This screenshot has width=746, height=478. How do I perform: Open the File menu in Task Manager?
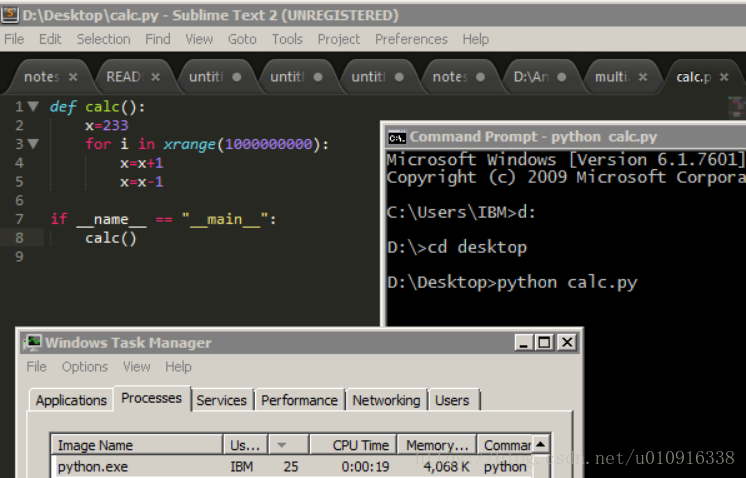coord(37,367)
